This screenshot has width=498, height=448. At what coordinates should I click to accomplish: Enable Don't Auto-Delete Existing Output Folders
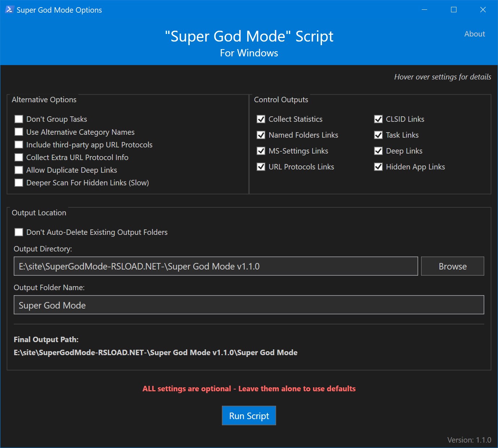pyautogui.click(x=19, y=232)
